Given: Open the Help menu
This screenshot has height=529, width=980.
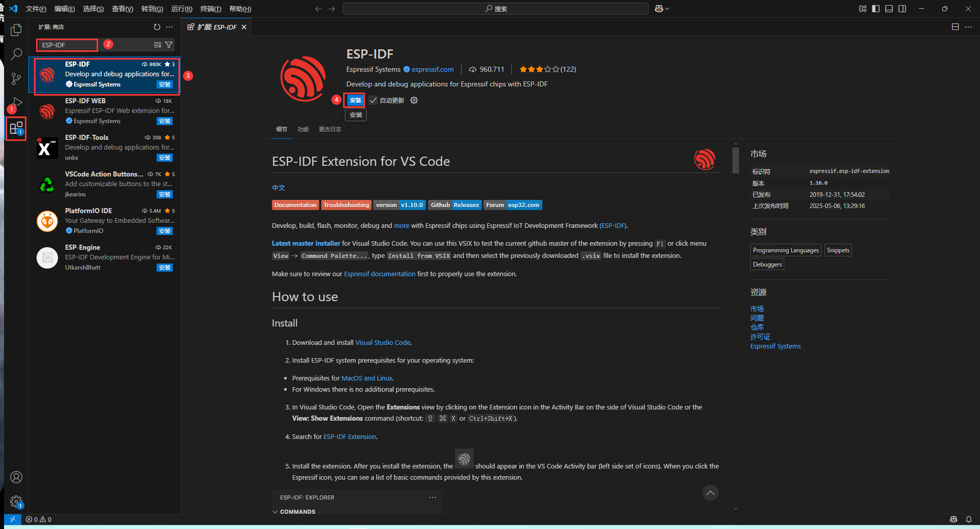Looking at the screenshot, I should 240,9.
